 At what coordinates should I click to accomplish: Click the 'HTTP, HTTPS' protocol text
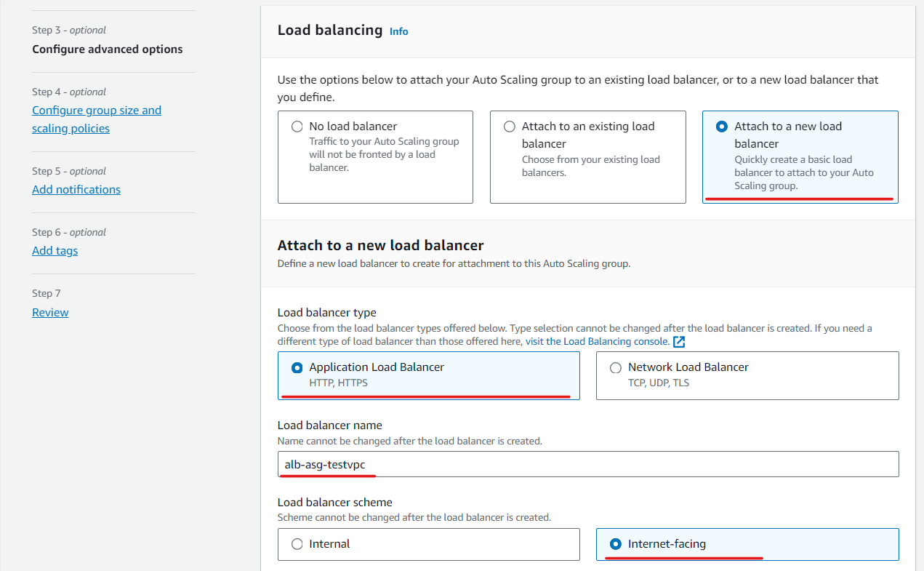339,383
